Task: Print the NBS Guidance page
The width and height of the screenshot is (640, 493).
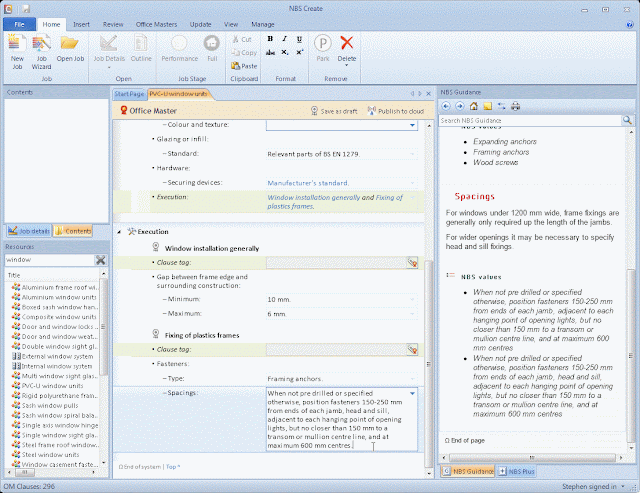Action: click(516, 106)
